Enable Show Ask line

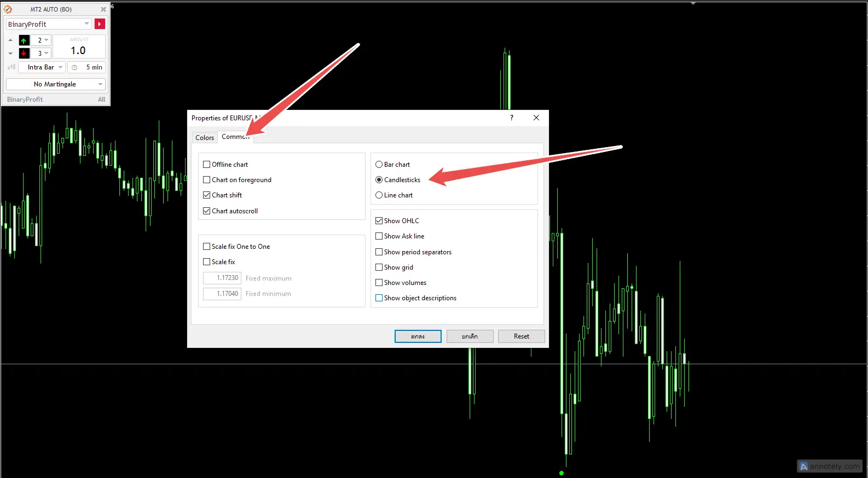[379, 236]
